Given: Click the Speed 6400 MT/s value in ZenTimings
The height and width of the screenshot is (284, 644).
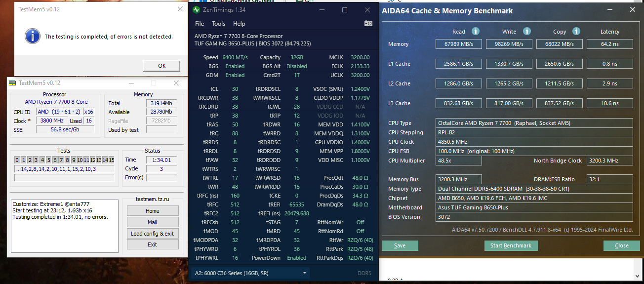Looking at the screenshot, I should pyautogui.click(x=235, y=57).
